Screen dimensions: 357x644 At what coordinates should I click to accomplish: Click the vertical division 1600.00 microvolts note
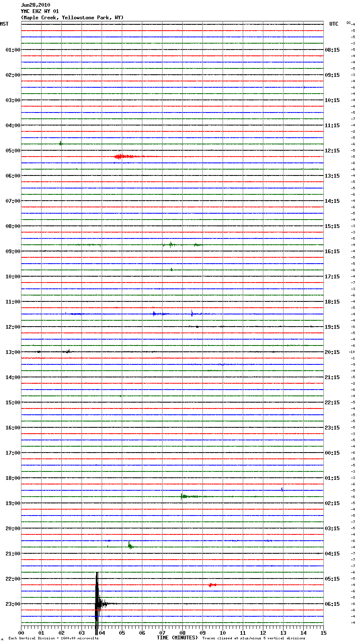point(53,639)
